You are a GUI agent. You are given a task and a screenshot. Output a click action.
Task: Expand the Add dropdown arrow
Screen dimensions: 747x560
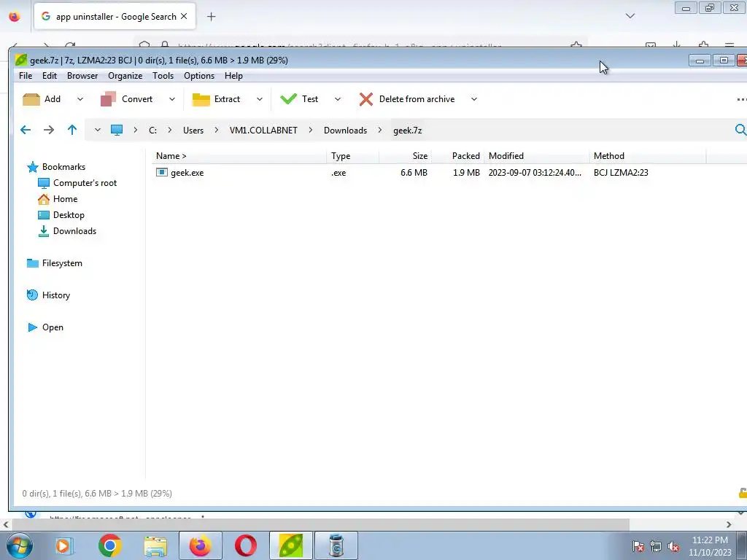click(x=80, y=99)
